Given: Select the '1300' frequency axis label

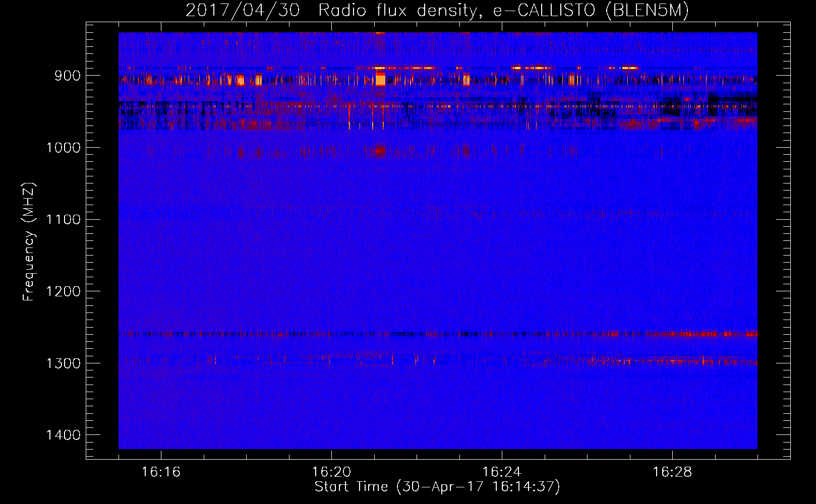Looking at the screenshot, I should [64, 363].
